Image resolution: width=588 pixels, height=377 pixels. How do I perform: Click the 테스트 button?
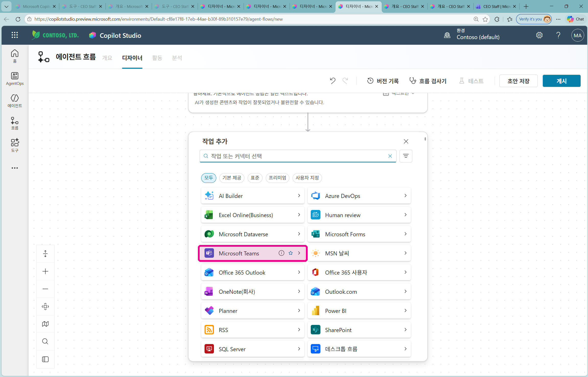[x=471, y=81]
